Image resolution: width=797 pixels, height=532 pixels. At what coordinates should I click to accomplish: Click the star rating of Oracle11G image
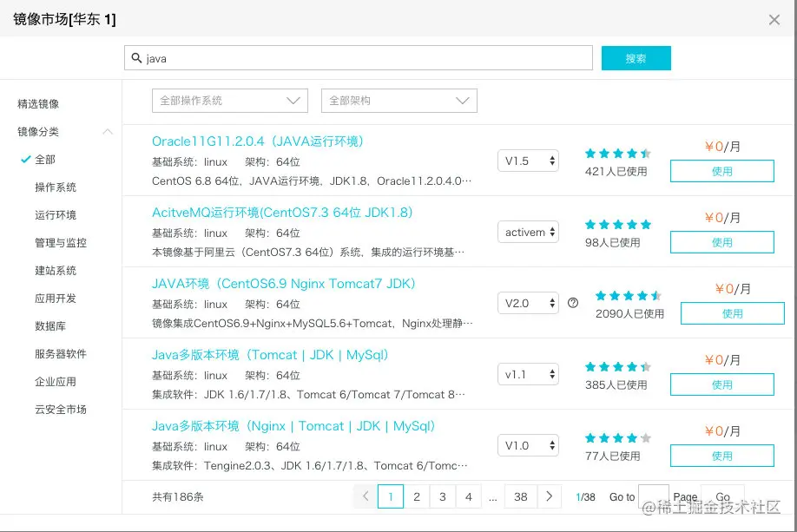point(617,154)
